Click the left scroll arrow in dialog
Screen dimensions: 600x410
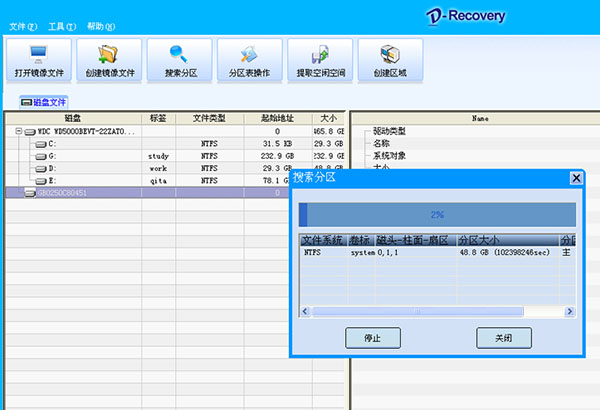[x=305, y=311]
